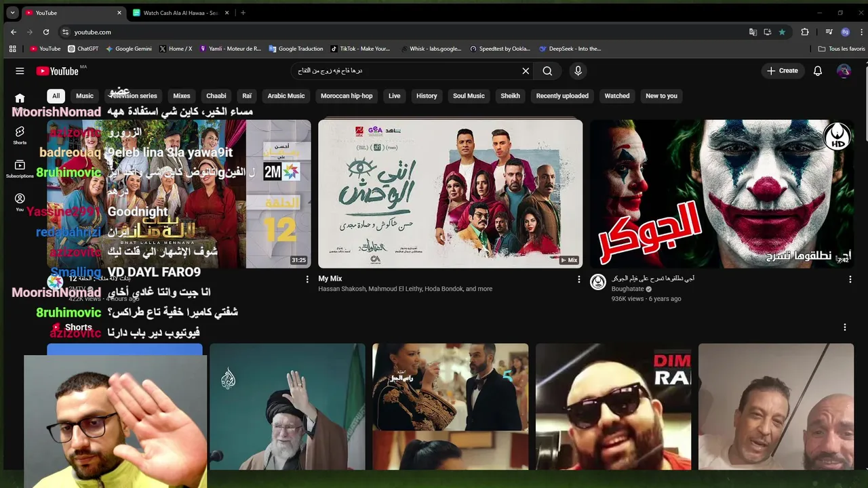
Task: Close the YouTube tab
Action: point(119,13)
